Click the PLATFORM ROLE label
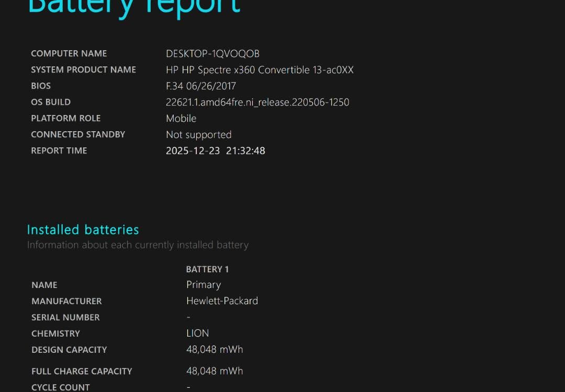Image resolution: width=565 pixels, height=392 pixels. (66, 118)
